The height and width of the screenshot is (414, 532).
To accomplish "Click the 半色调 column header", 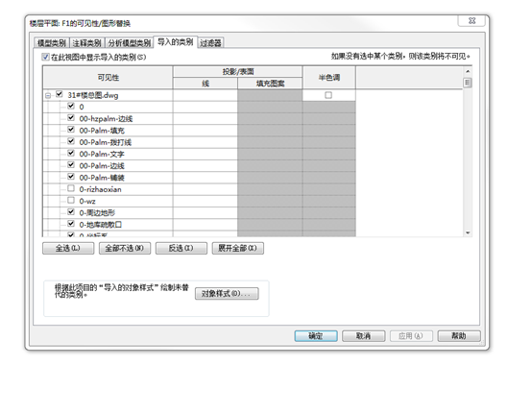I will pos(328,78).
